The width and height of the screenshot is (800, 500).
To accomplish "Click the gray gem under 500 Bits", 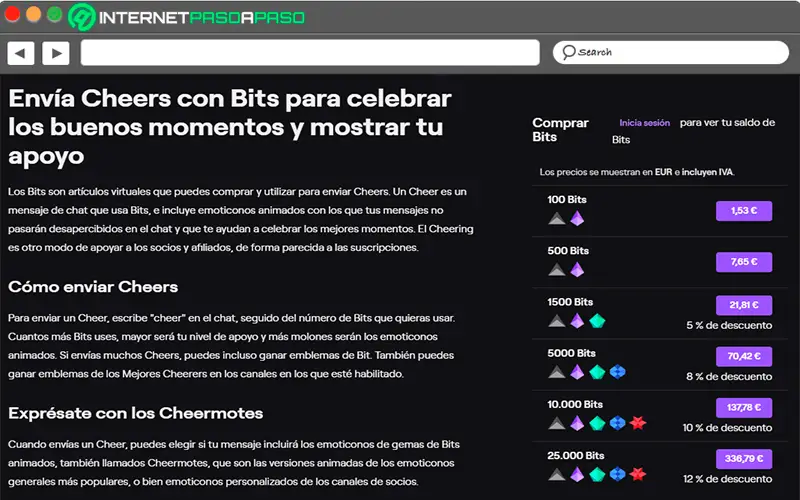I will [557, 270].
